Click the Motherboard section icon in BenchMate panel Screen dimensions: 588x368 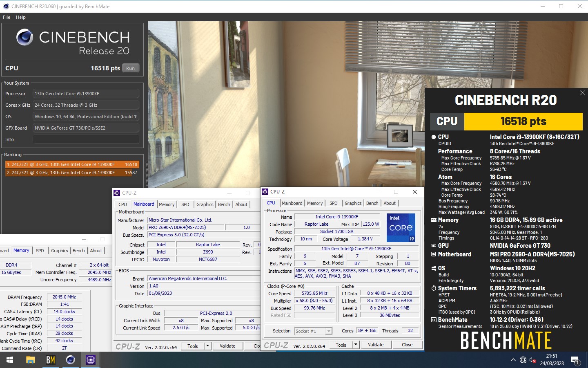434,254
